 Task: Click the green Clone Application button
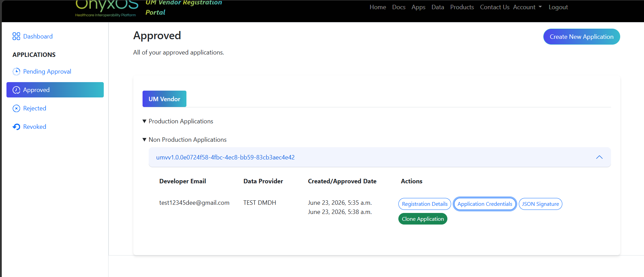423,219
